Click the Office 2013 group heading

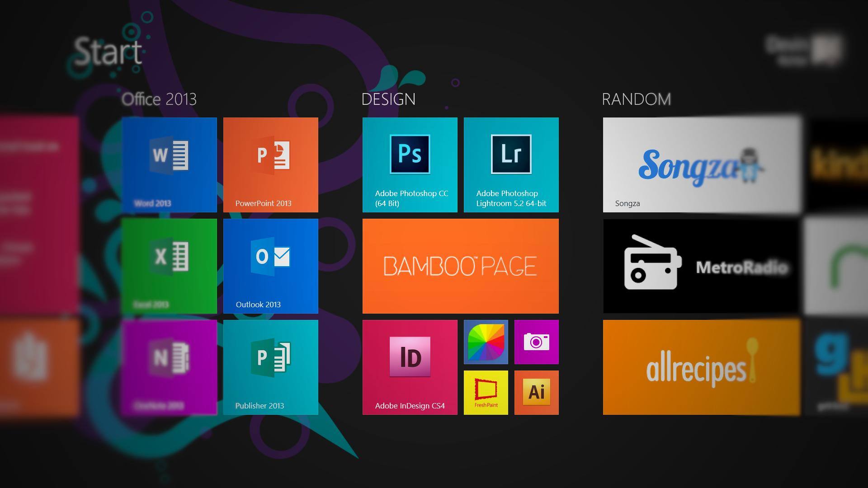click(x=159, y=99)
